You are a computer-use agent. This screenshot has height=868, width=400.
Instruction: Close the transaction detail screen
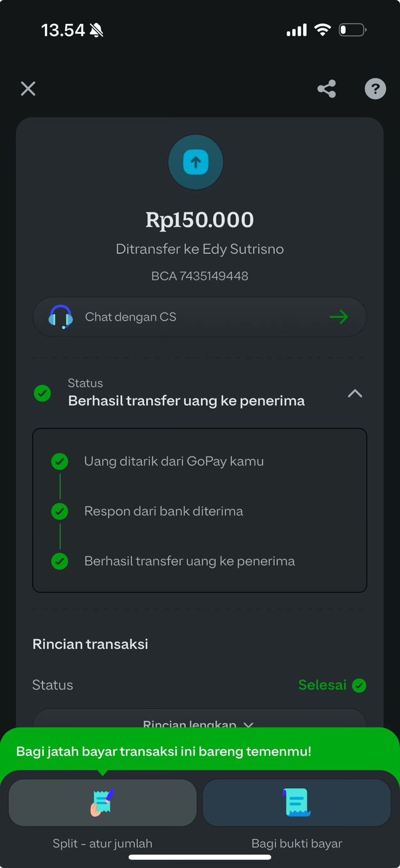[x=28, y=88]
